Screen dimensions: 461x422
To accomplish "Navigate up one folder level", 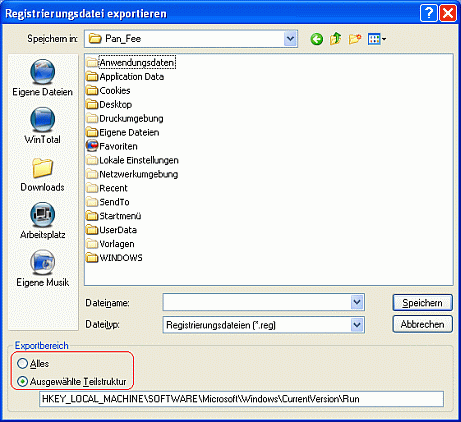I will [x=336, y=39].
